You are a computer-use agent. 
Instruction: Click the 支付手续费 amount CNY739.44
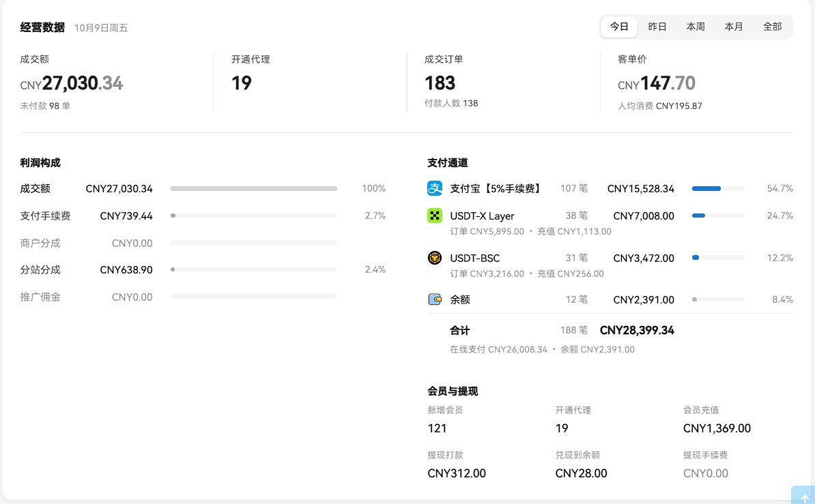(x=126, y=216)
